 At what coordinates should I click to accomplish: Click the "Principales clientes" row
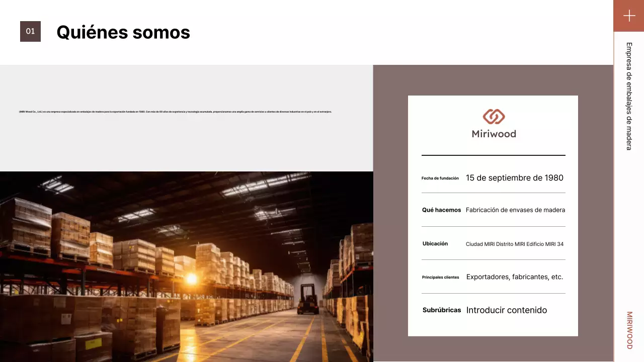click(x=441, y=277)
